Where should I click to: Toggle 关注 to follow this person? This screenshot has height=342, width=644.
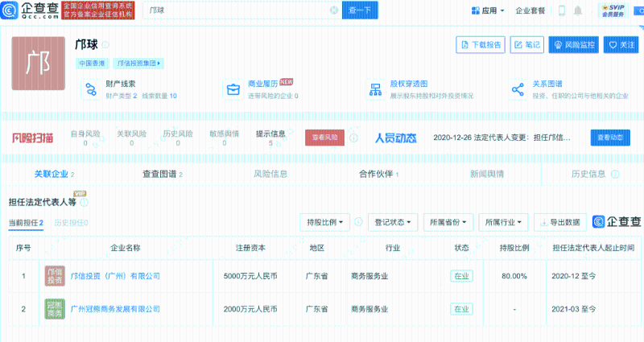pyautogui.click(x=621, y=45)
